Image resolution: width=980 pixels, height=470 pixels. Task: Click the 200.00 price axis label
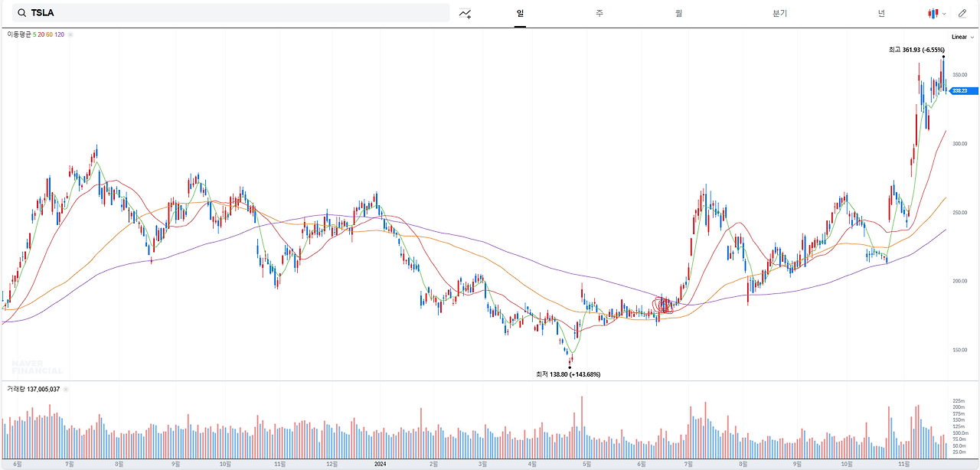(959, 281)
